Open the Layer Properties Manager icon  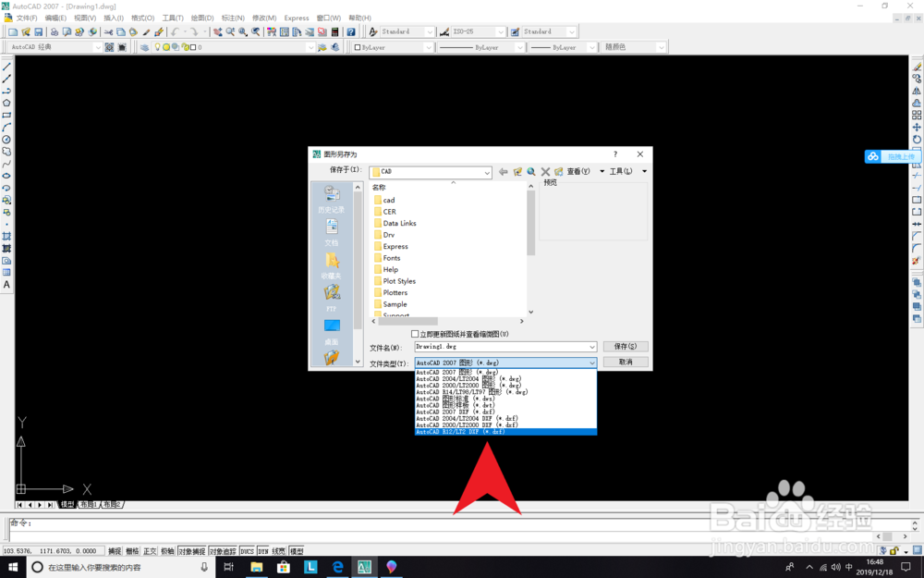click(x=144, y=47)
